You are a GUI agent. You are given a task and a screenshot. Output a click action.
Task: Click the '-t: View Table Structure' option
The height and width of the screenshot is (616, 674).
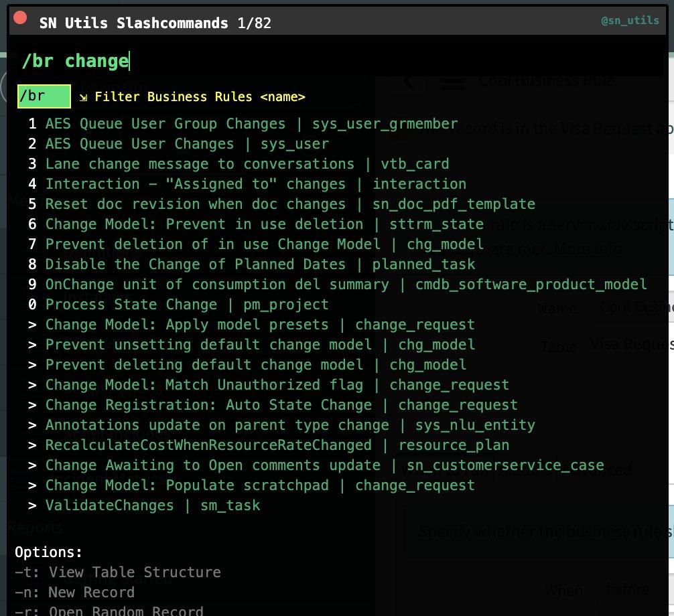[117, 572]
